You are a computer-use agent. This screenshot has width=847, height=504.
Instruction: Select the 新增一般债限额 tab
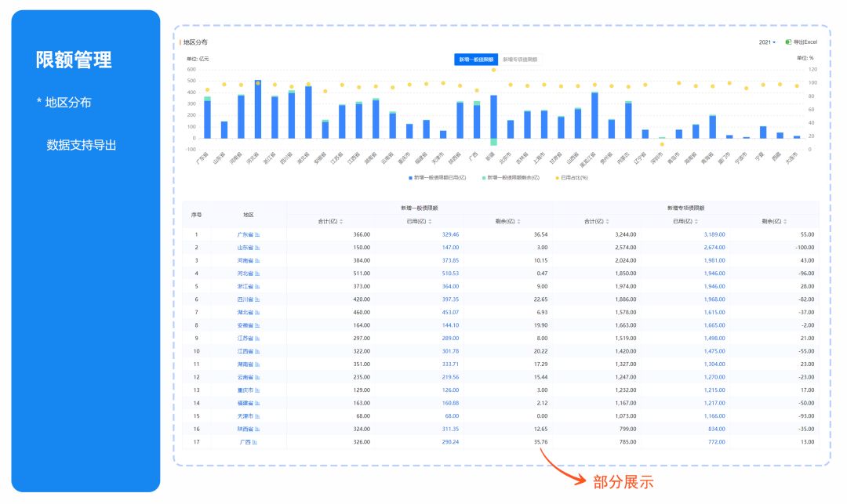[x=476, y=60]
